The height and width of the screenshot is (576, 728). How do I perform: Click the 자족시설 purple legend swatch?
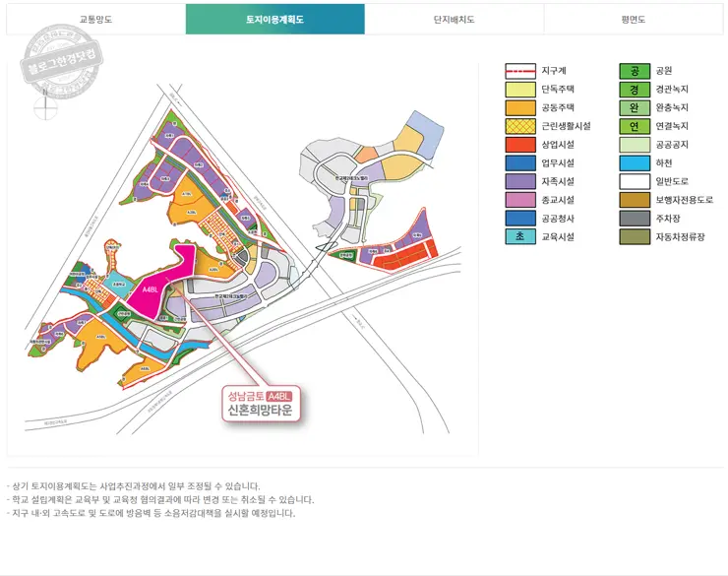pos(520,181)
